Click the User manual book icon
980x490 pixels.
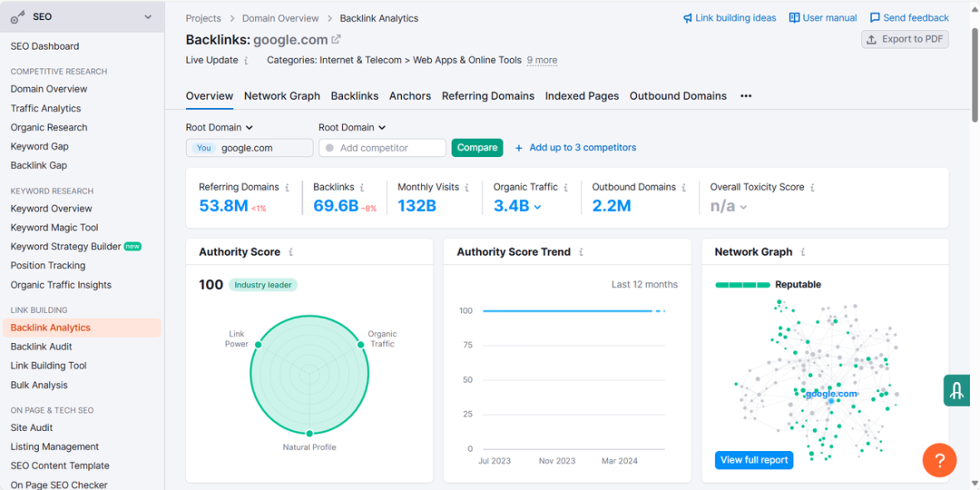(794, 18)
